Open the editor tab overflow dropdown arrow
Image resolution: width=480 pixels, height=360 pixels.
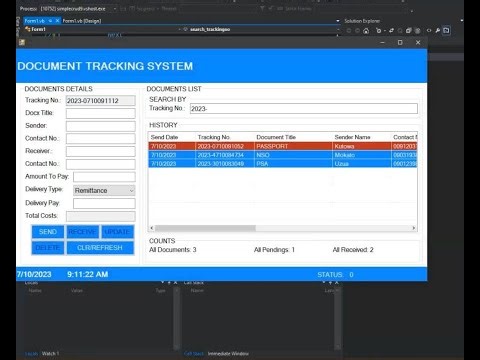[338, 21]
